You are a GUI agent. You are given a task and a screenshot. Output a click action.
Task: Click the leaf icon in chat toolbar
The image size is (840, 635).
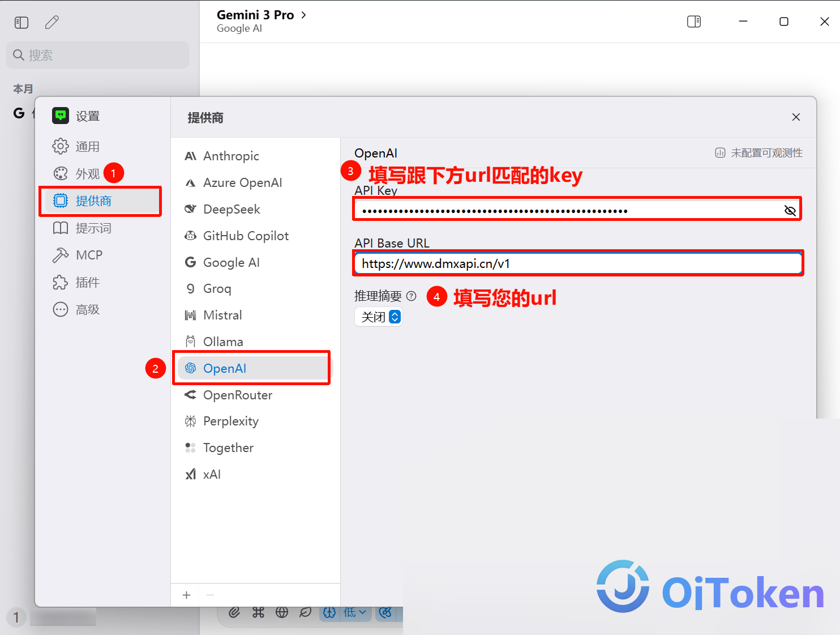(306, 612)
